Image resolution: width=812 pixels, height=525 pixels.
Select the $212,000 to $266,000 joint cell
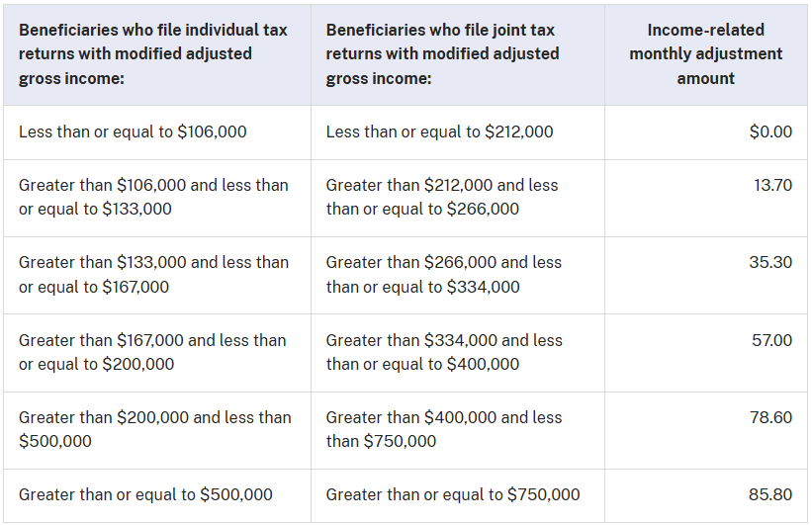[x=442, y=197]
